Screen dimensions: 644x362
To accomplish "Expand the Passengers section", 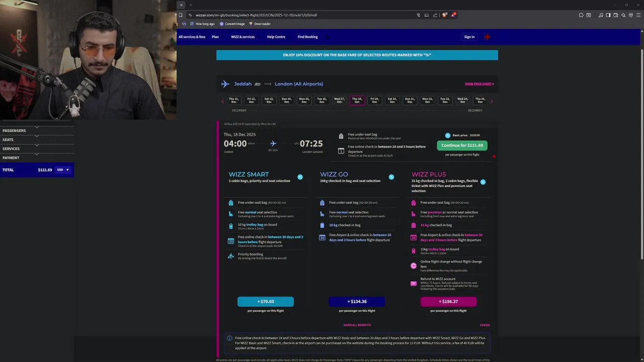I will point(37,131).
